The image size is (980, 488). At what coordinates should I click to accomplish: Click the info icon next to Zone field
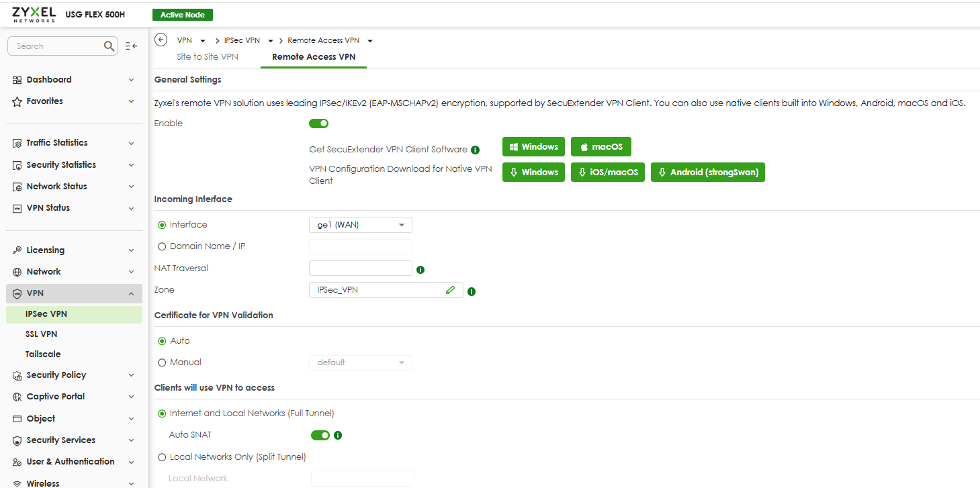click(472, 291)
